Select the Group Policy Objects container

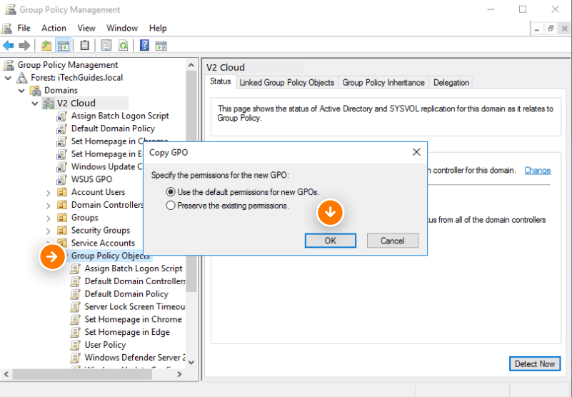pyautogui.click(x=110, y=256)
